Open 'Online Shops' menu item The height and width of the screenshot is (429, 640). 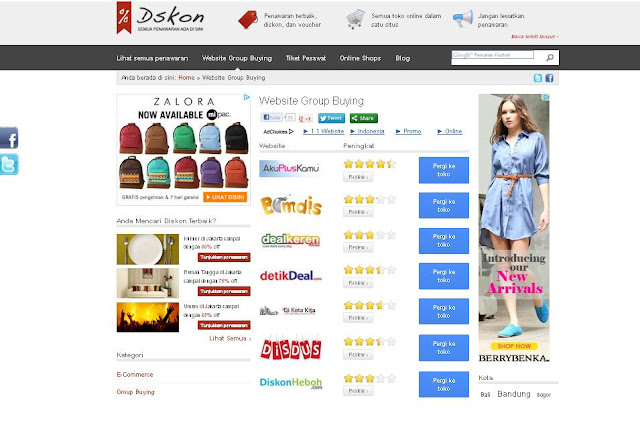click(360, 58)
